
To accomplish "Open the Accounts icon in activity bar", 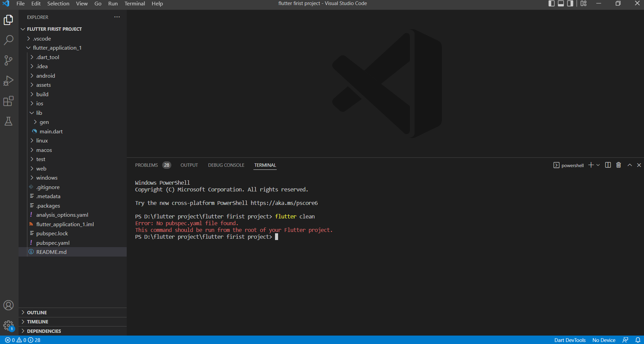I will pos(8,305).
